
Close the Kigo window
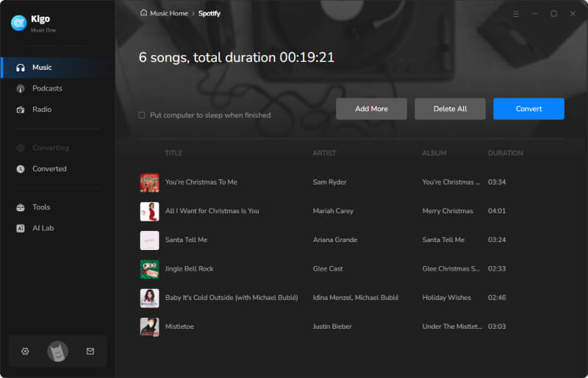(573, 13)
